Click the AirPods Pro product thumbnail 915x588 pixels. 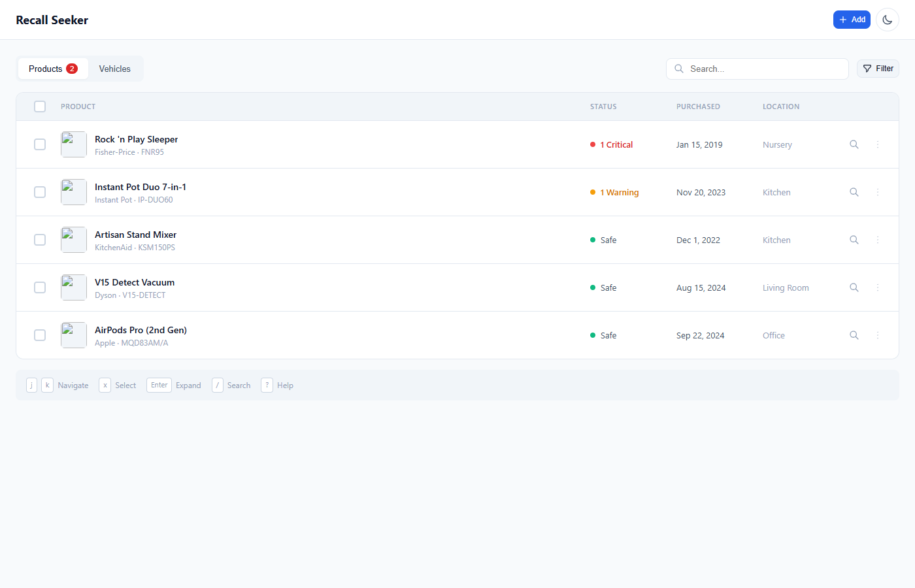click(x=74, y=335)
